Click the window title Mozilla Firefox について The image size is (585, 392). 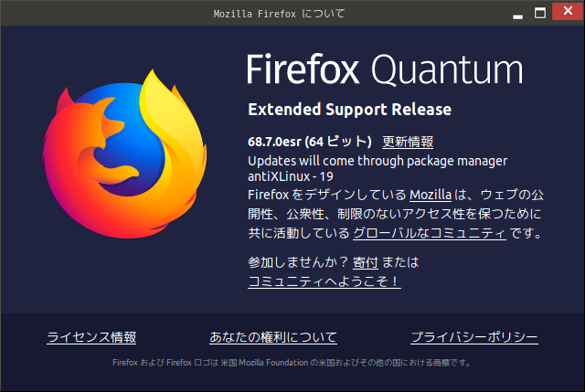(x=279, y=14)
